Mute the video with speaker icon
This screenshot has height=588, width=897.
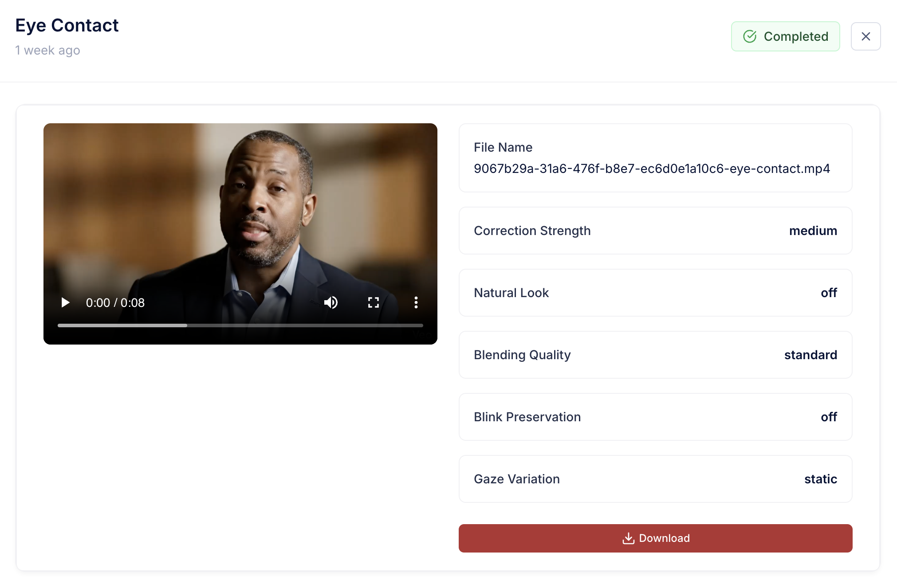[331, 302]
